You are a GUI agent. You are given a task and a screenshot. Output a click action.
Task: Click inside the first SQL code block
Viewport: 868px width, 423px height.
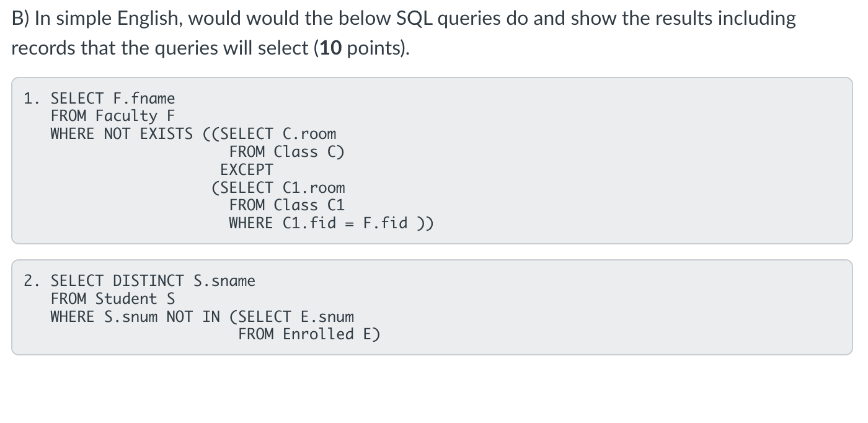pos(432,161)
